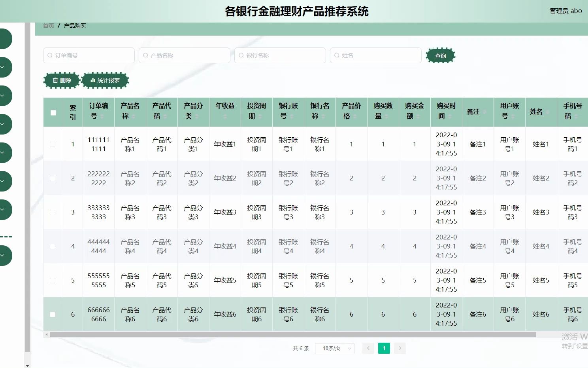Screen dimensions: 588x368
Task: Click the 删除 delete button
Action: [x=62, y=80]
